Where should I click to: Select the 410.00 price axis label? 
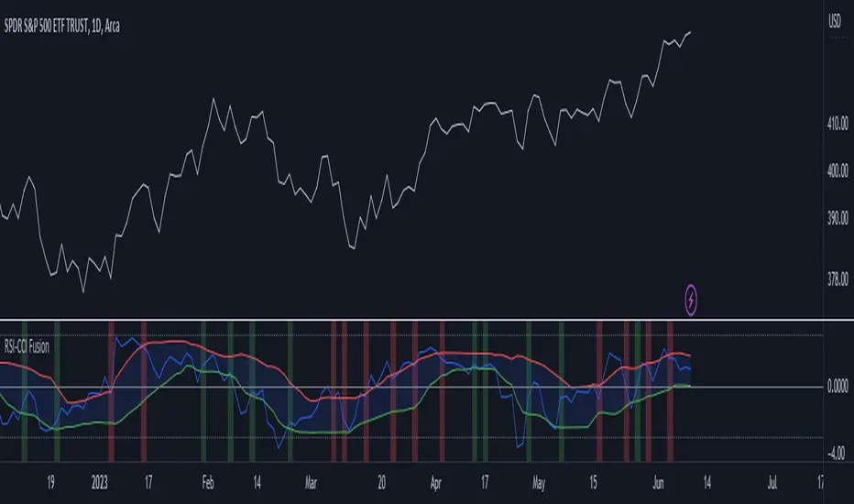click(838, 124)
